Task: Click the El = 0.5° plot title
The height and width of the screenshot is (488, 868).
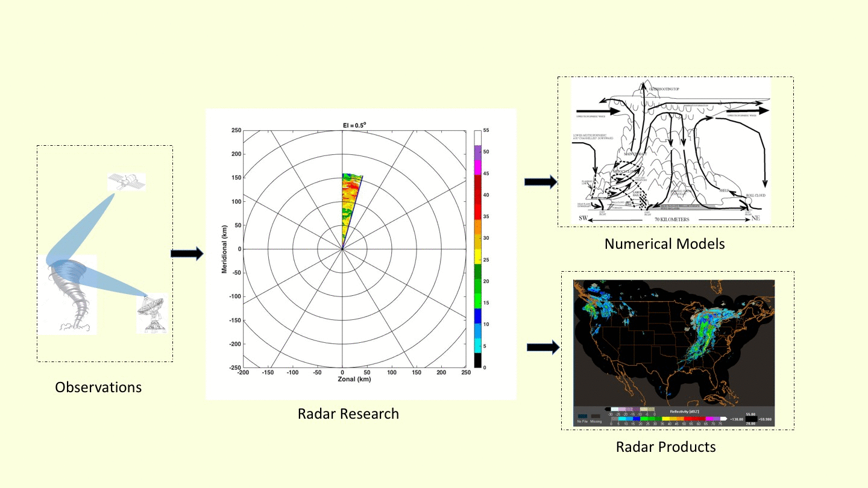Action: click(x=351, y=125)
